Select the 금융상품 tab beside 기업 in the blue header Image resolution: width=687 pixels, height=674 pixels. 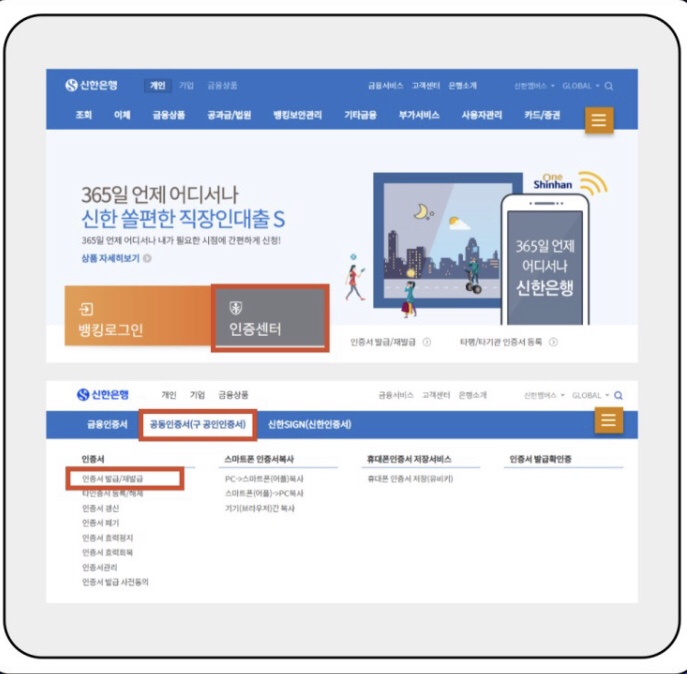[222, 85]
